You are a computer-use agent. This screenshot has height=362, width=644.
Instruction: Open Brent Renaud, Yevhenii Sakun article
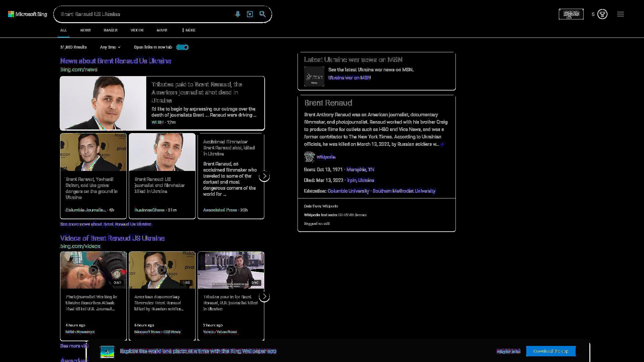coord(91,188)
